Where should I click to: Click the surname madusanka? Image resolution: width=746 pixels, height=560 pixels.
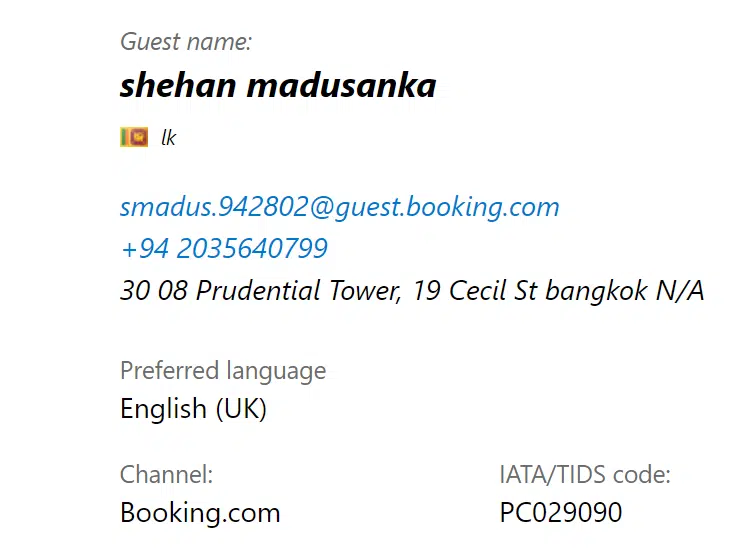coord(342,85)
